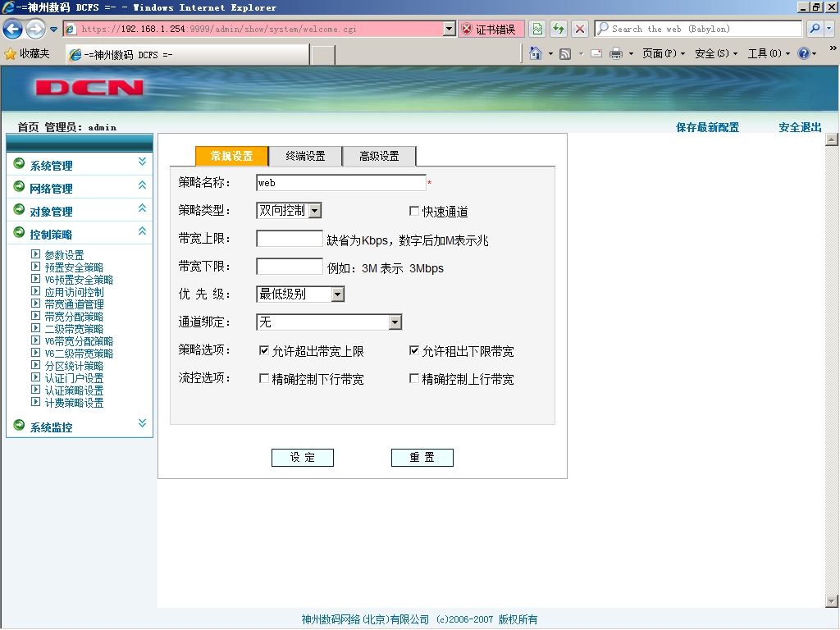Click the Print icon
Viewport: 840px width, 630px height.
616,53
